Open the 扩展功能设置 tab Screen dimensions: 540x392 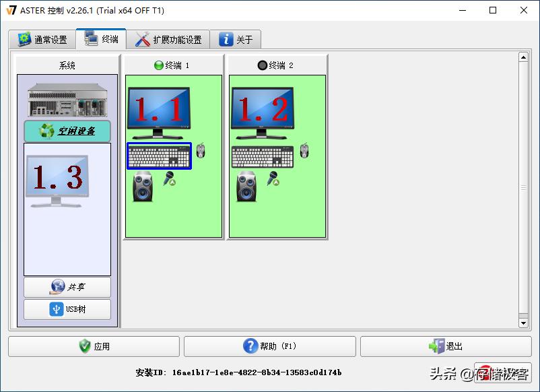168,39
